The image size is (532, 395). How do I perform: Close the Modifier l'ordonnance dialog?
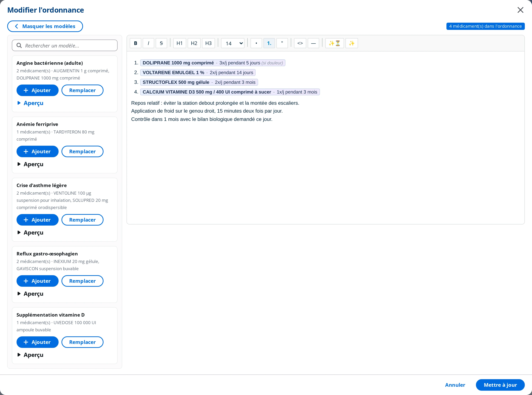[520, 10]
